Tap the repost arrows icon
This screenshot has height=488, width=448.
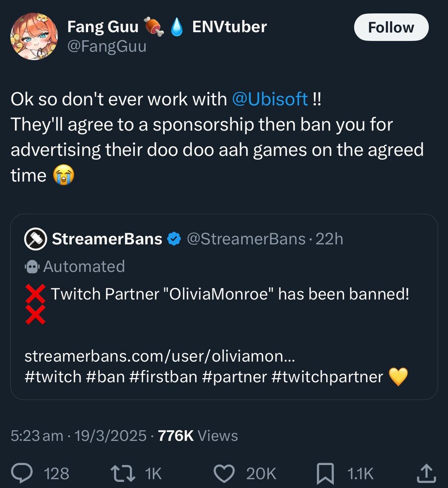click(124, 473)
